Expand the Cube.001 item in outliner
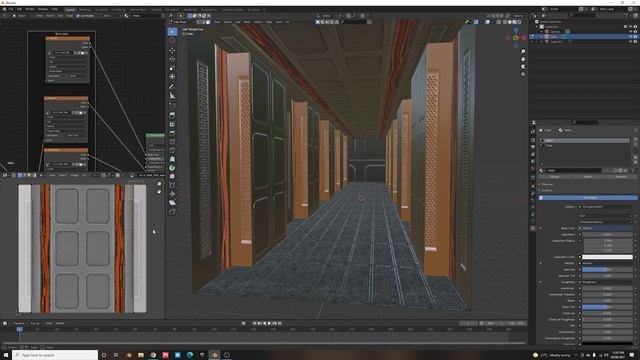This screenshot has height=360, width=640. 542,42
